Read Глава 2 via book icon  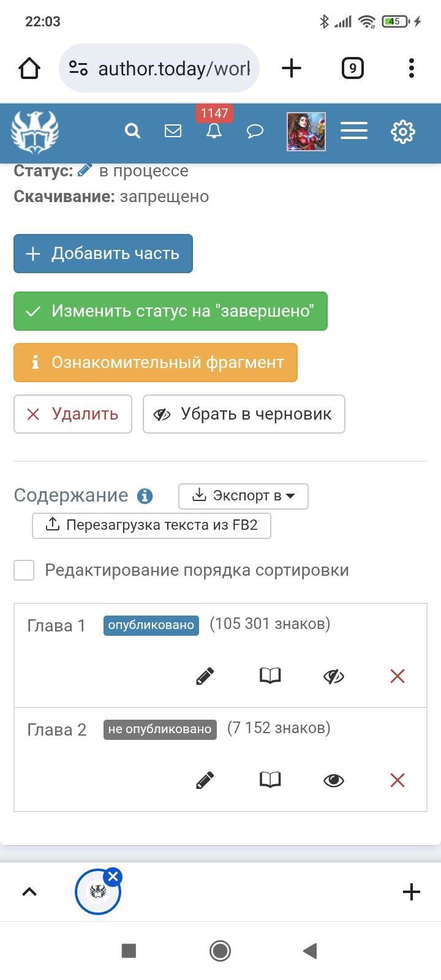click(270, 780)
